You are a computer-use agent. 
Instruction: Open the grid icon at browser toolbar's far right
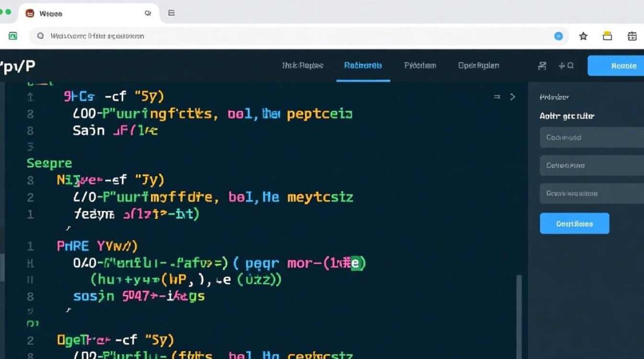point(632,36)
